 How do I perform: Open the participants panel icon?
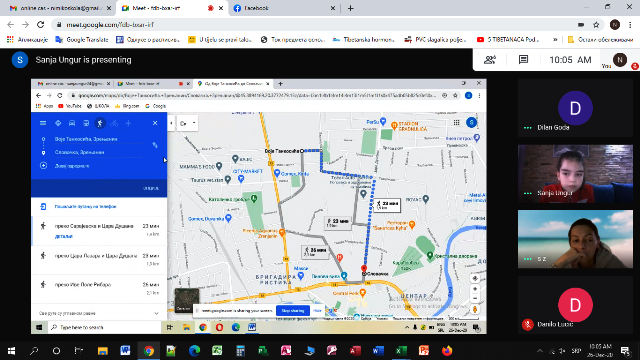(x=489, y=60)
